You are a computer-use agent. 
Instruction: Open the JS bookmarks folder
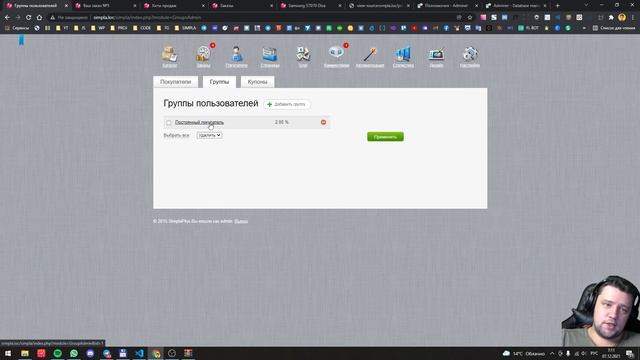(80, 28)
